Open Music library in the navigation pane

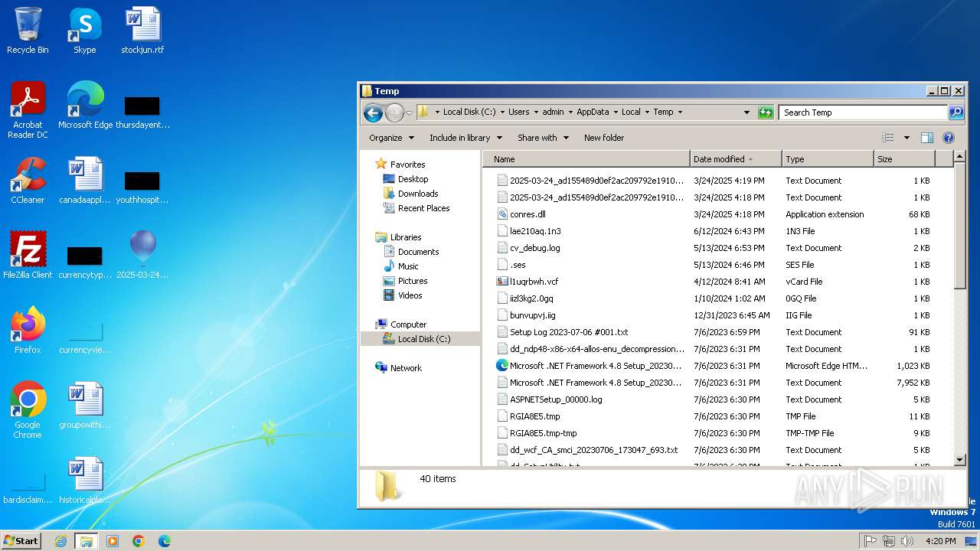tap(408, 266)
